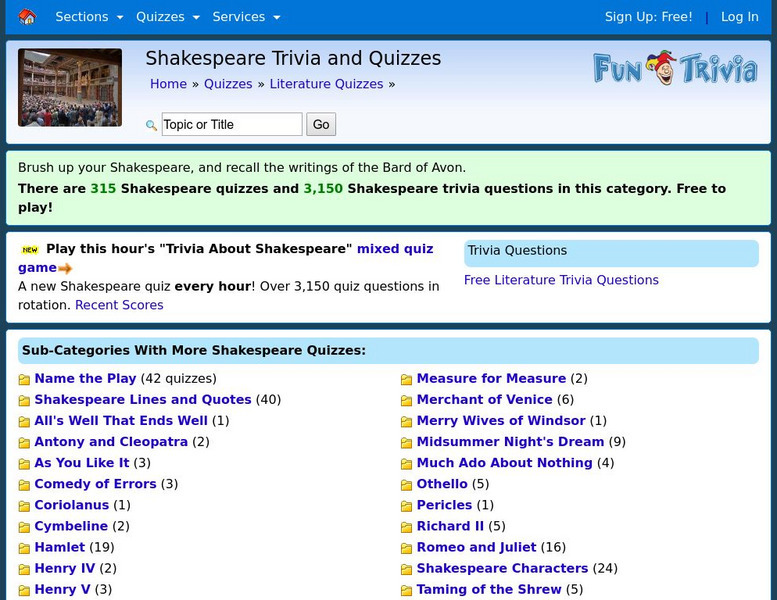Click folder icon beside Cymbeline
Viewport: 777px width, 600px height.
24,527
